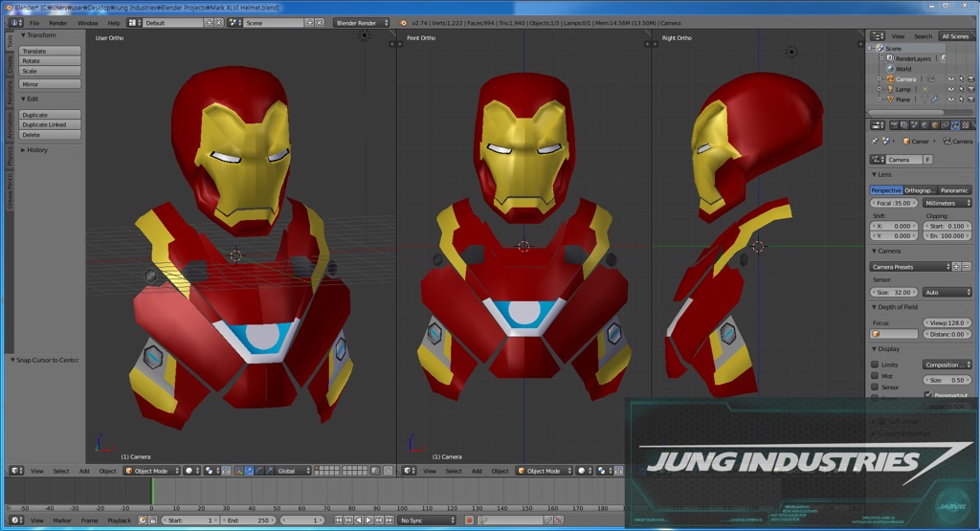Click the play reverse icon in timeline
The height and width of the screenshot is (531, 980).
359,520
